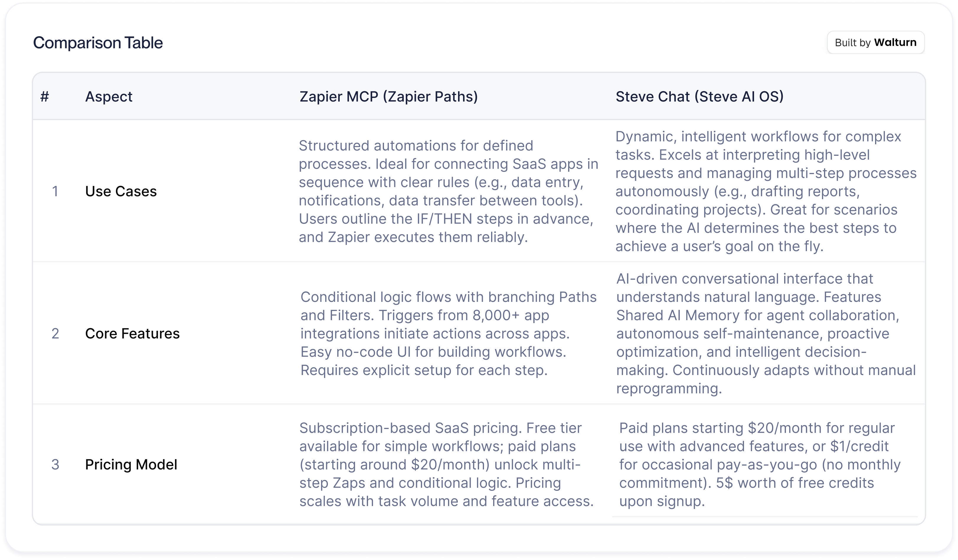Click the Zapier MCP (Zapier Paths) column header

coord(388,96)
